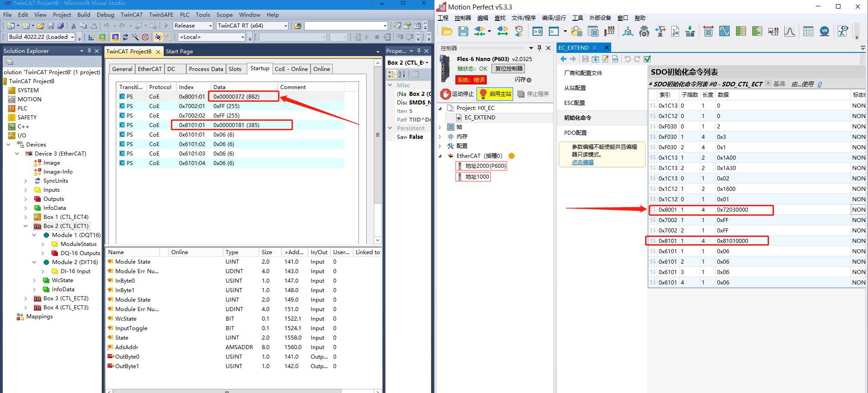Open the Scope menu
The width and height of the screenshot is (868, 393).
(x=224, y=15)
